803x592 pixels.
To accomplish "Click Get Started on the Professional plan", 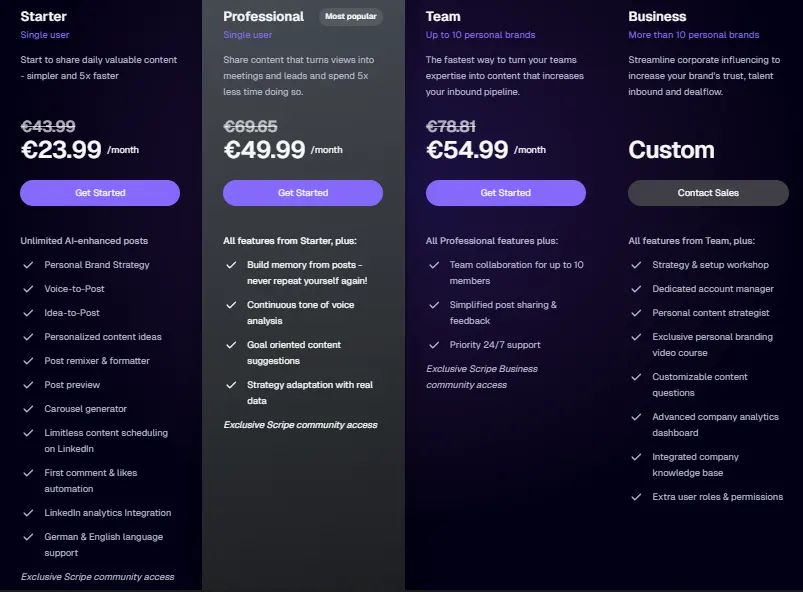I will 303,193.
